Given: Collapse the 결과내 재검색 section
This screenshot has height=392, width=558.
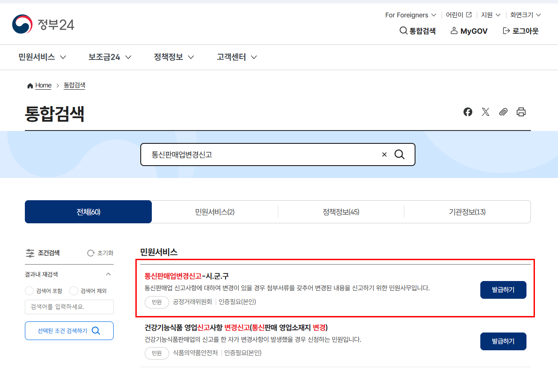Looking at the screenshot, I should 108,274.
